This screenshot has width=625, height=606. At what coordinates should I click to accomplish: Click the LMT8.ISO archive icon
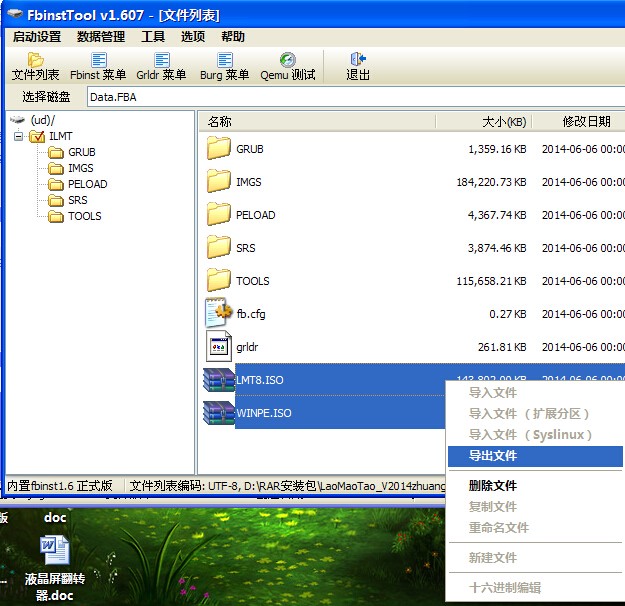[x=219, y=379]
